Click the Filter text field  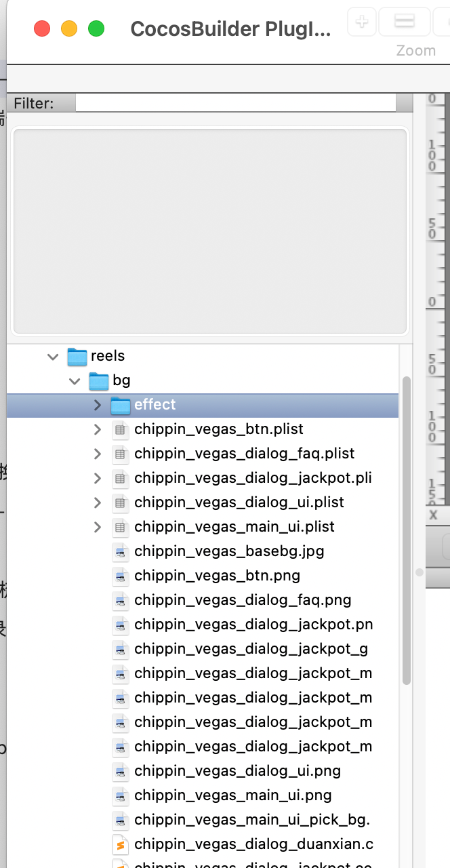click(x=235, y=103)
